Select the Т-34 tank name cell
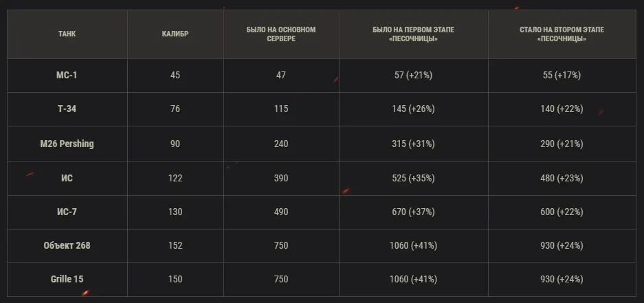Image resolution: width=644 pixels, height=303 pixels. click(x=67, y=109)
